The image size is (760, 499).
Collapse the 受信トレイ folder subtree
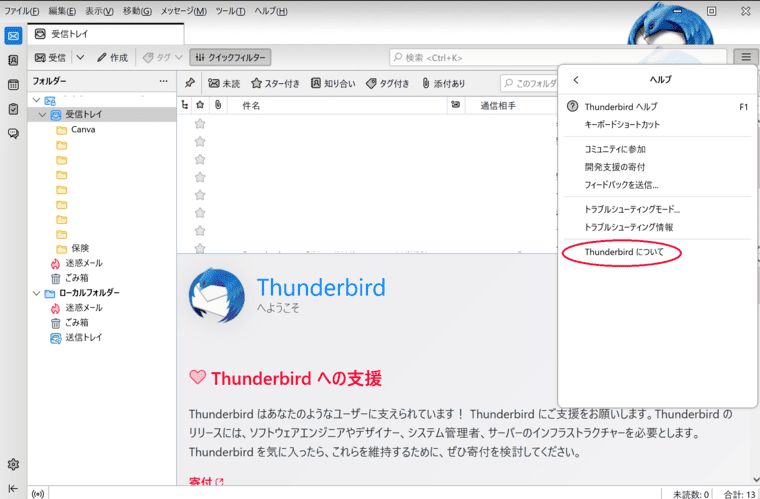42,115
